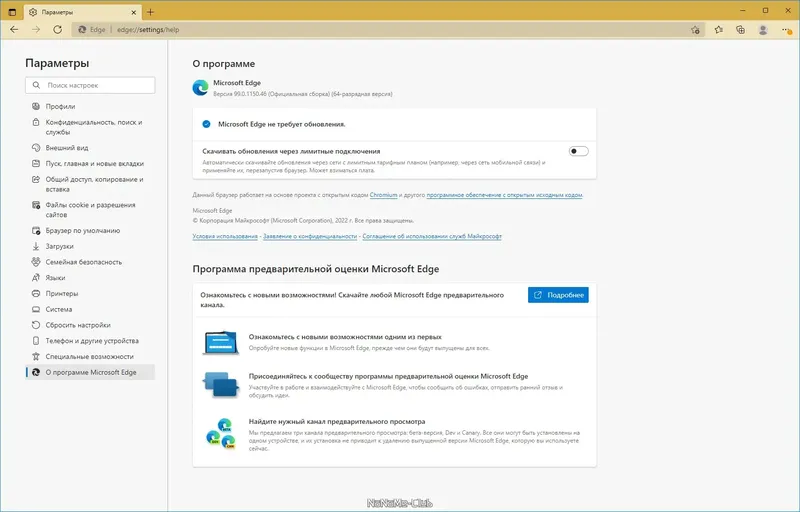Image resolution: width=800 pixels, height=512 pixels.
Task: Click the community chat bubbles illustration
Action: pos(220,384)
